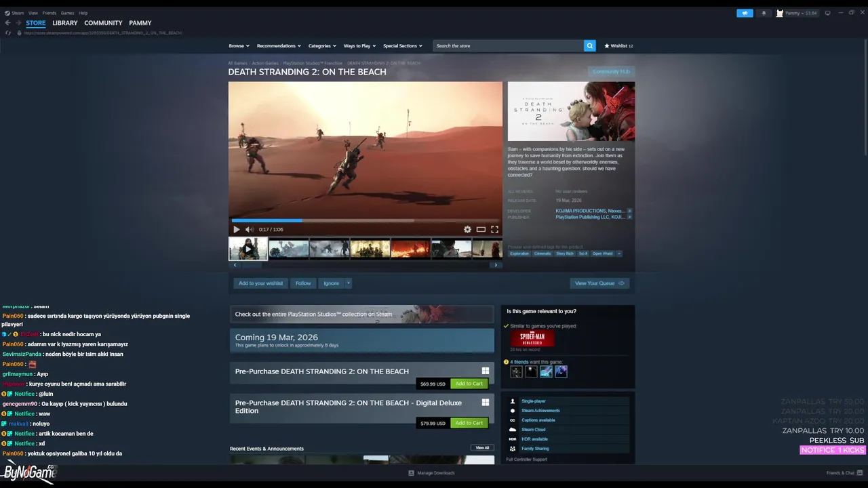Screen dimensions: 868x488
Task: Switch to the COMMUNITY tab
Action: [103, 23]
